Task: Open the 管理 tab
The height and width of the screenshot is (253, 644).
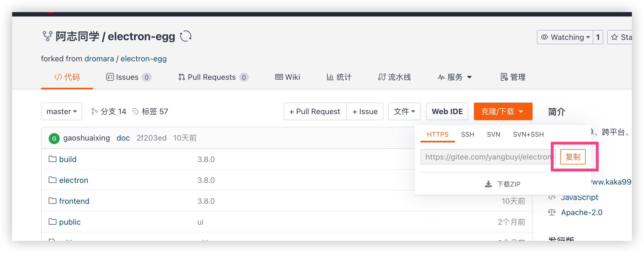Action: [x=513, y=77]
